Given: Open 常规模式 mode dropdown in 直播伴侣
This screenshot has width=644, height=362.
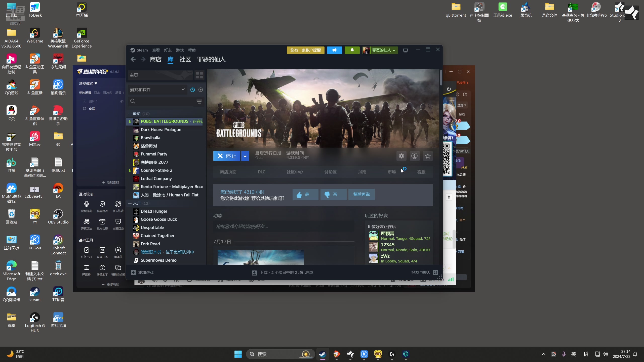Looking at the screenshot, I should (88, 83).
